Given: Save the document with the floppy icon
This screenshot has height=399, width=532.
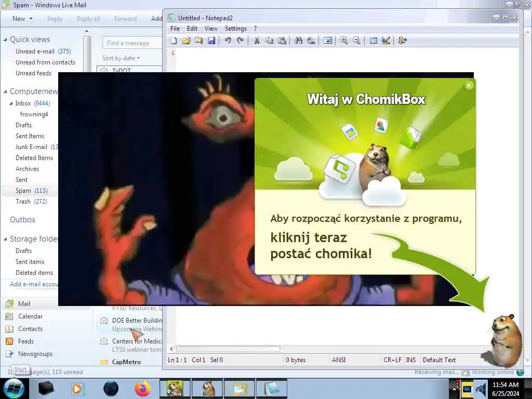Looking at the screenshot, I should tap(211, 41).
